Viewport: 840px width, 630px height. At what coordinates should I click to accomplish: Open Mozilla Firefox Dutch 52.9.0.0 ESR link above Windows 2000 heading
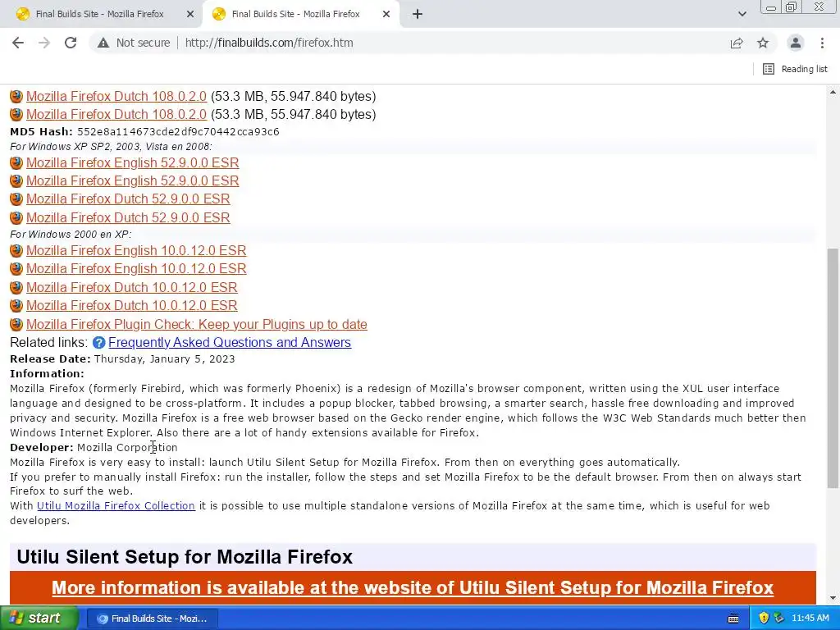(x=128, y=217)
